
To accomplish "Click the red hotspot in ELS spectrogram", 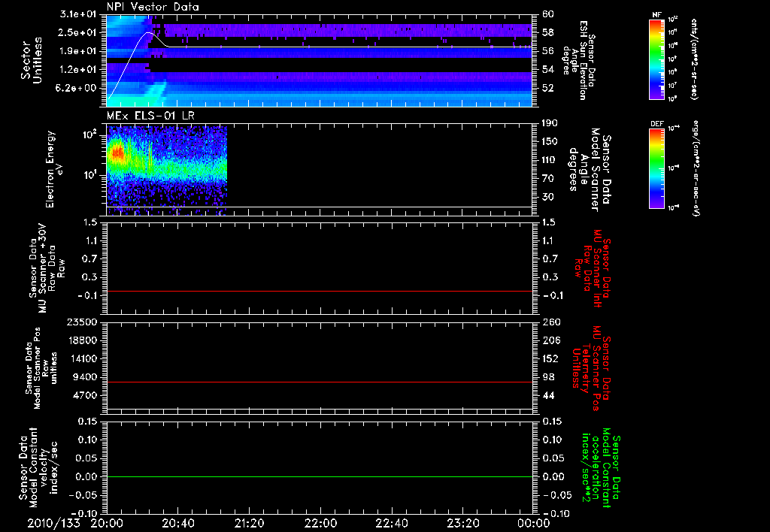I will (117, 153).
